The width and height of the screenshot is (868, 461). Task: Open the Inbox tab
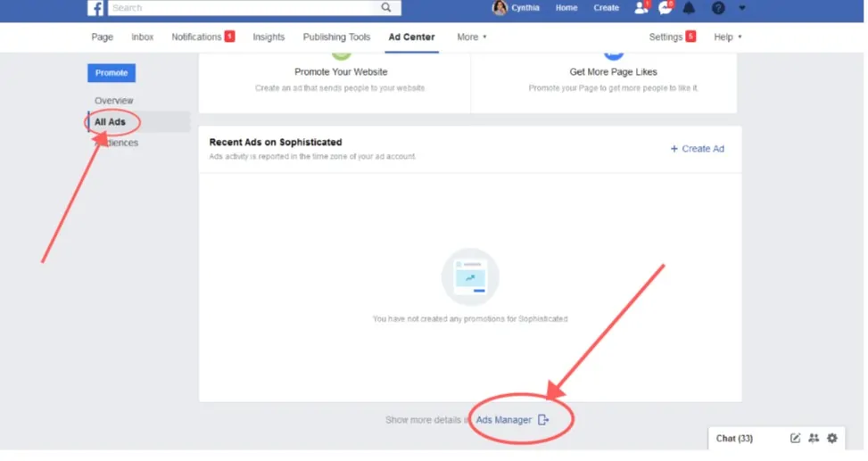[142, 37]
